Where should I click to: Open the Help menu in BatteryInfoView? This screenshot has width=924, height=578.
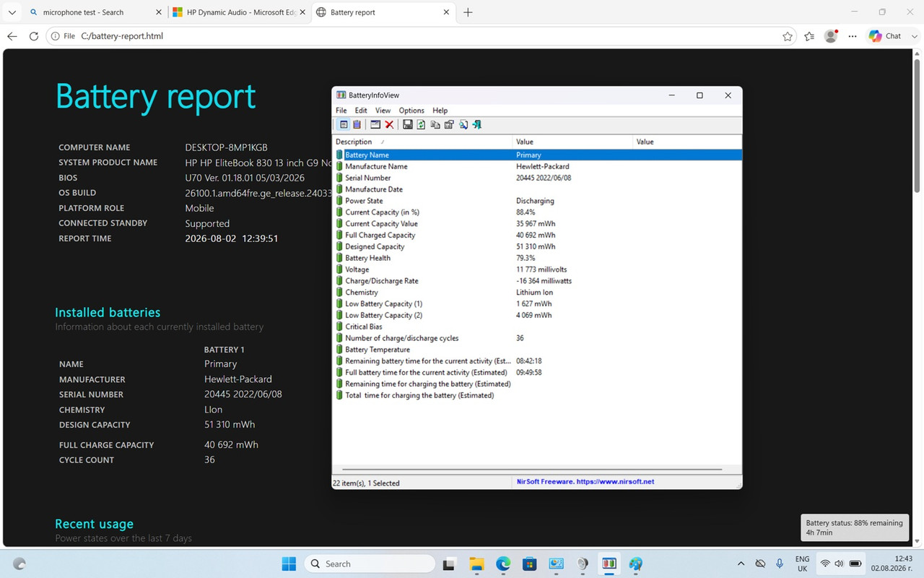coord(440,111)
